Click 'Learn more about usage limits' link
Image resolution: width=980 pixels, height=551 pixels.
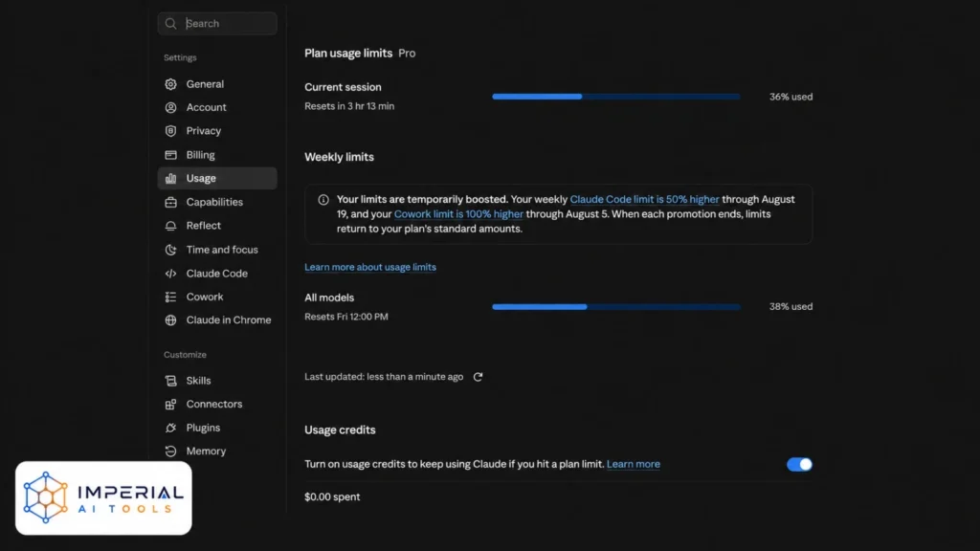(x=370, y=268)
